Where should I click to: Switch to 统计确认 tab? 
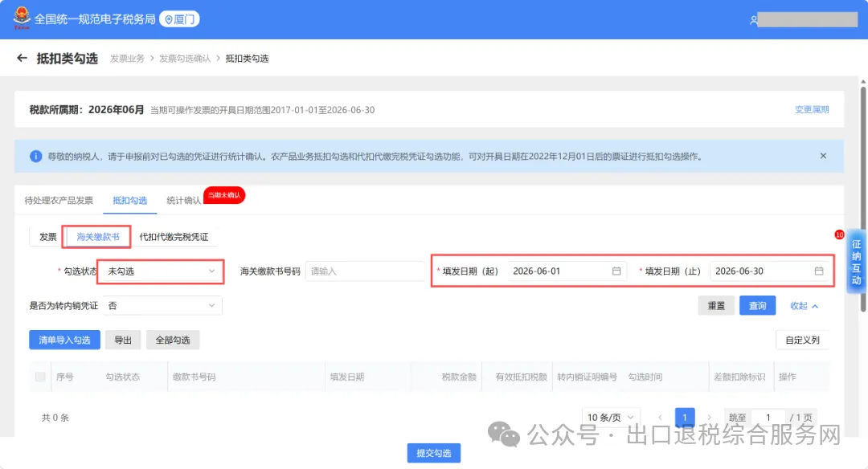point(183,200)
